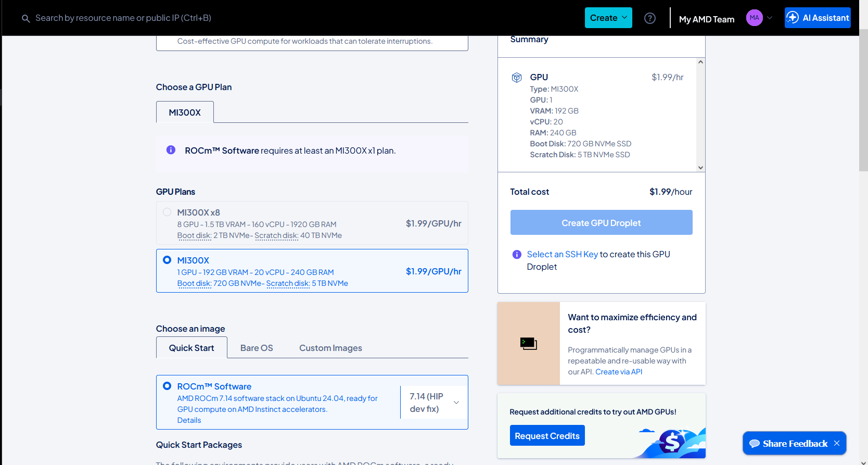Switch to the Quick Start image tab

point(192,348)
